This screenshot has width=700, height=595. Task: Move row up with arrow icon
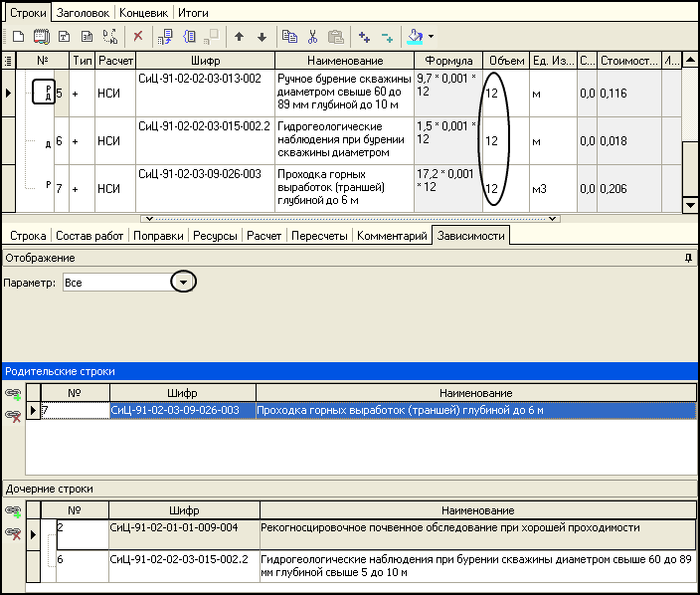[239, 37]
